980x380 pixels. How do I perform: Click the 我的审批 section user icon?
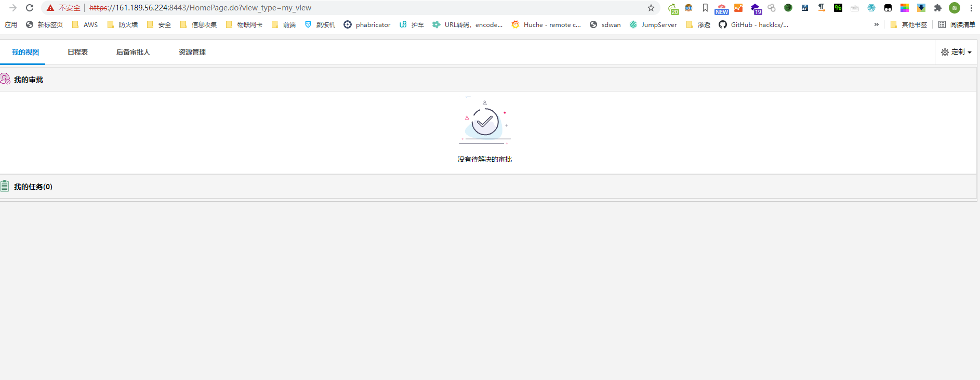pos(5,79)
